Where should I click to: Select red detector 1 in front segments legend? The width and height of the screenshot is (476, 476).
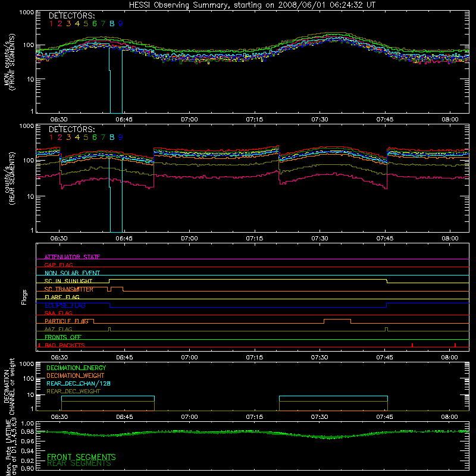tap(51, 24)
